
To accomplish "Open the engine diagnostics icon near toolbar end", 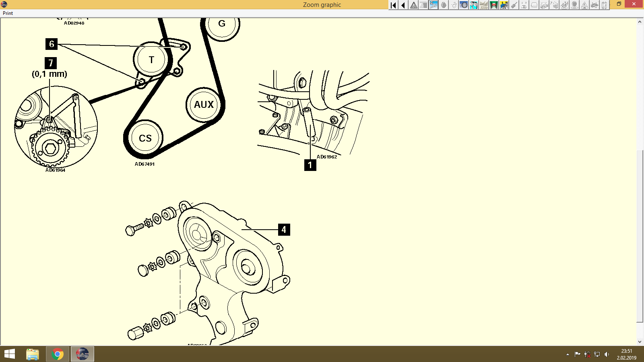I will click(594, 5).
